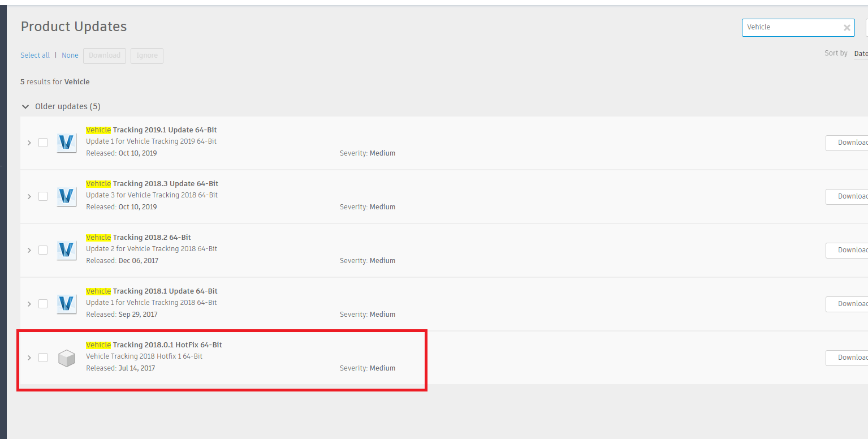Expand details for Vehicle Tracking 2018.2 64-Bit
The image size is (868, 439).
[x=29, y=250]
